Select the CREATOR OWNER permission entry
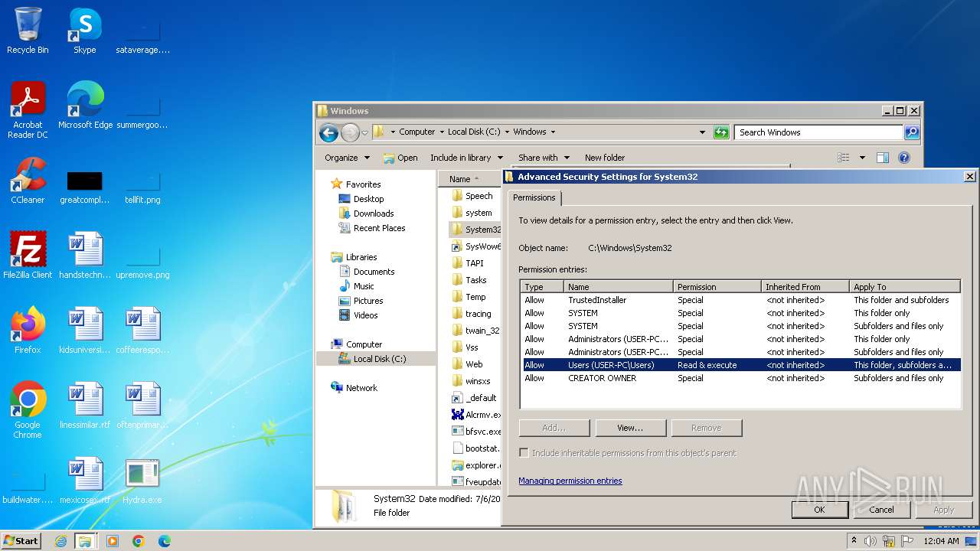This screenshot has height=551, width=980. coord(740,378)
